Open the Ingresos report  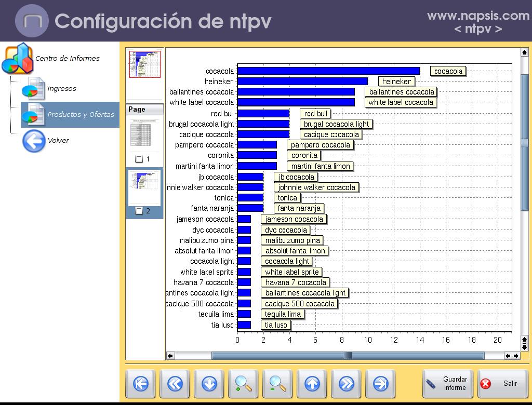click(61, 89)
